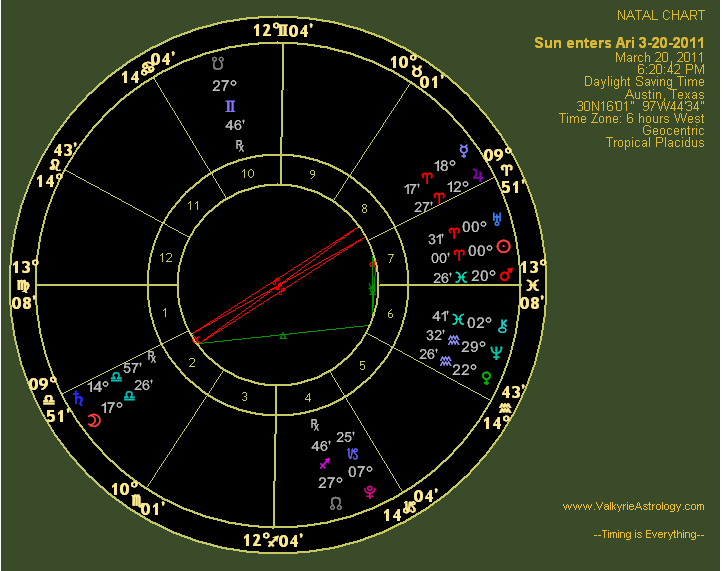
Task: Click the red crescent Moon glyph
Action: (x=92, y=421)
